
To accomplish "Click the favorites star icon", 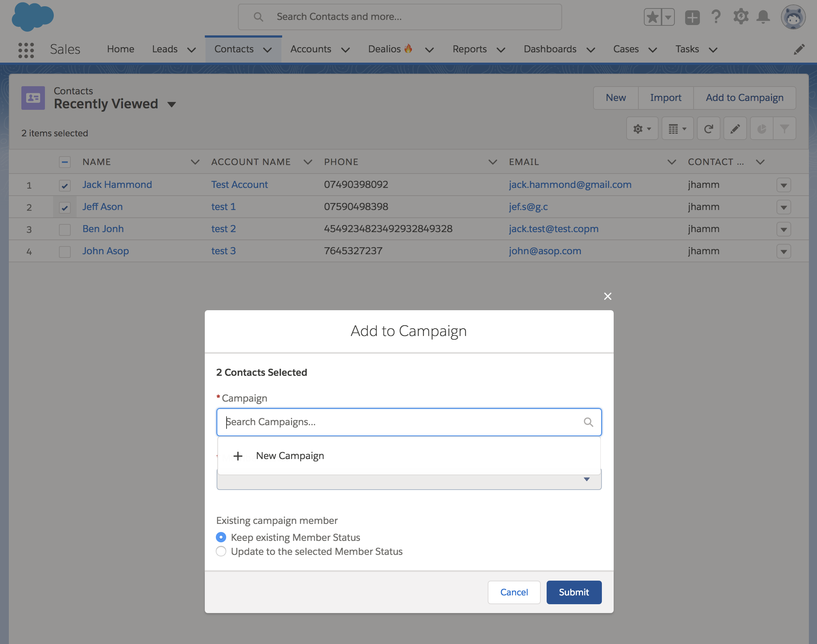I will pyautogui.click(x=653, y=17).
